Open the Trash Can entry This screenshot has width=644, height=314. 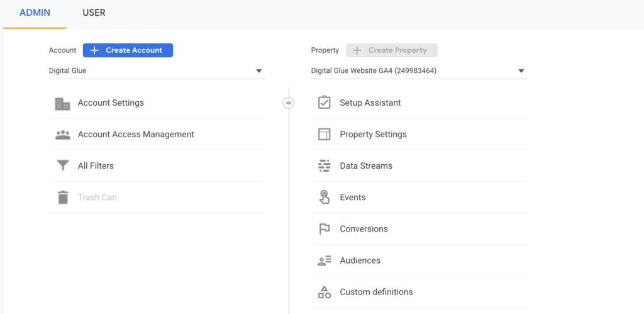[x=97, y=198]
